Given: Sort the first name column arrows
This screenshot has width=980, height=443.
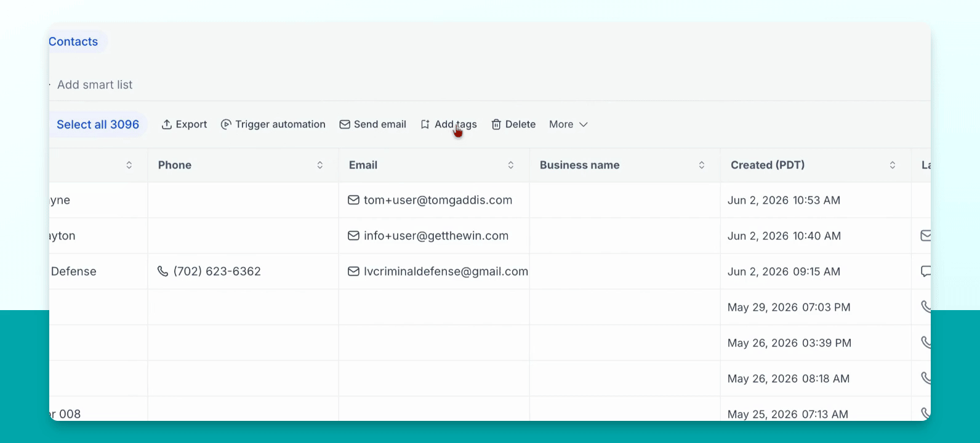Looking at the screenshot, I should (129, 165).
